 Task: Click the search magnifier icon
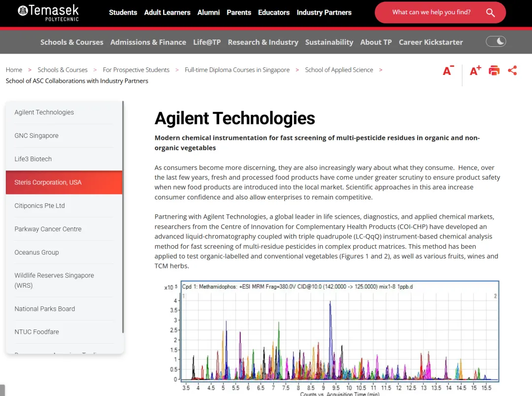(x=490, y=12)
